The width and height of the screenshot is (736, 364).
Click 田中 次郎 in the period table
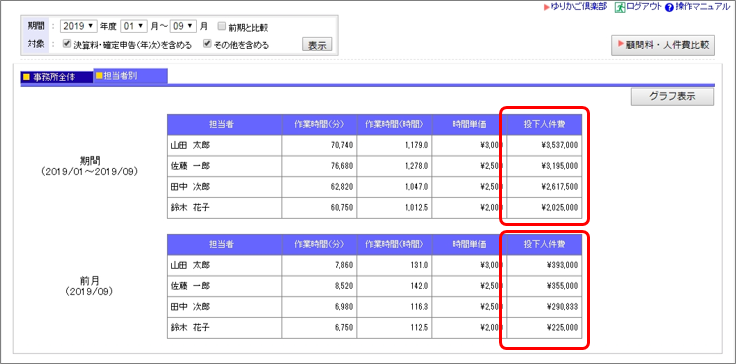(x=224, y=187)
